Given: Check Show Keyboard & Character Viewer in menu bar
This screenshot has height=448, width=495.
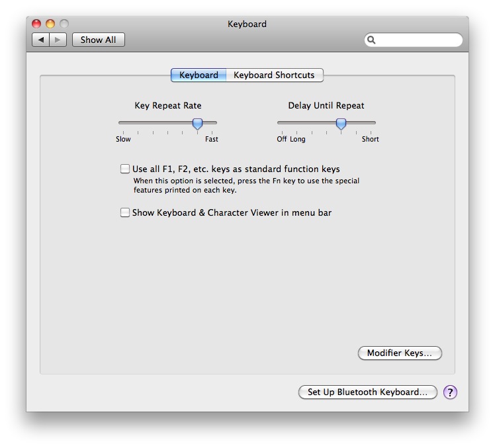Looking at the screenshot, I should (x=124, y=212).
